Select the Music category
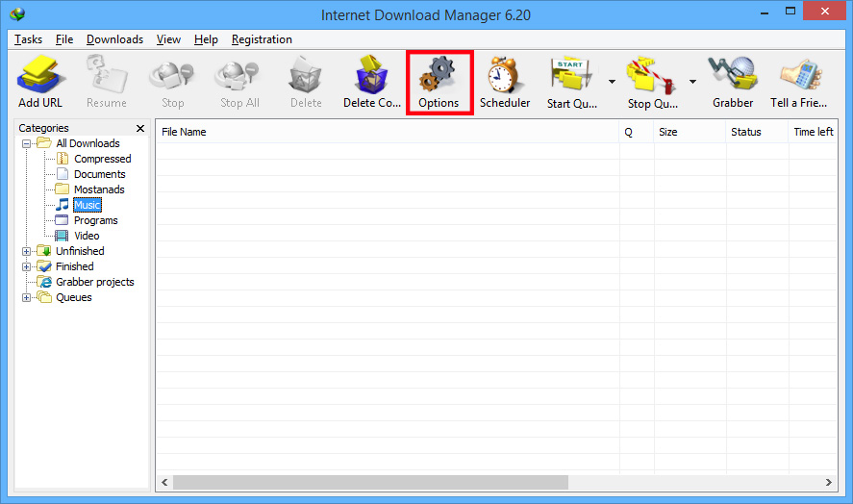The width and height of the screenshot is (853, 504). pos(88,205)
